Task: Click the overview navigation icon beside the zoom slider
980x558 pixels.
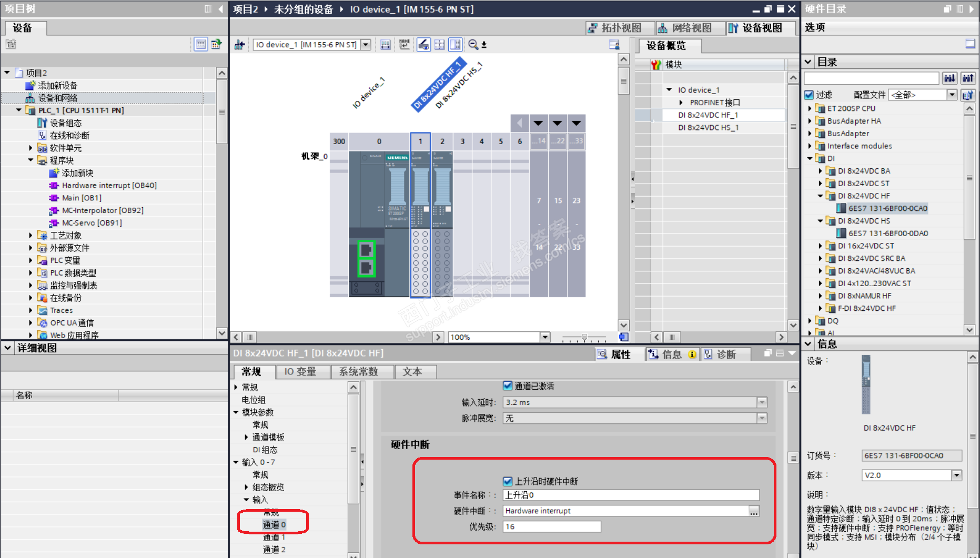Action: (x=623, y=337)
